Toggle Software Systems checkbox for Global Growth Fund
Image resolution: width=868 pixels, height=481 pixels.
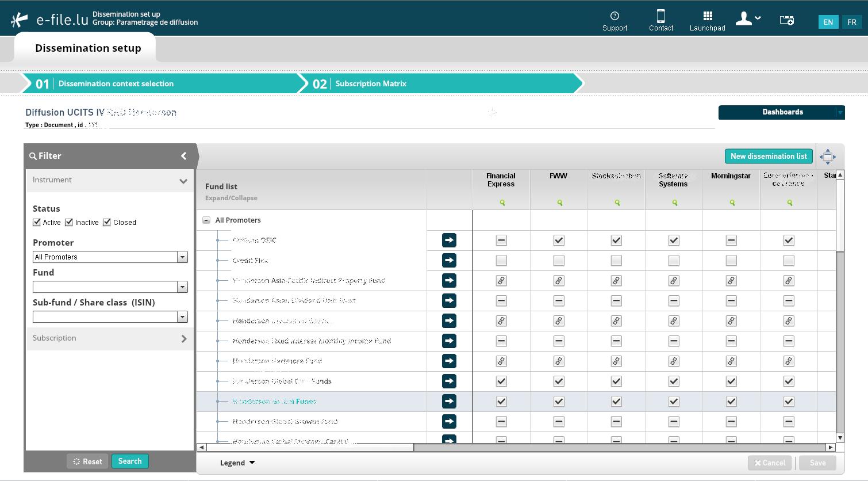pyautogui.click(x=674, y=422)
